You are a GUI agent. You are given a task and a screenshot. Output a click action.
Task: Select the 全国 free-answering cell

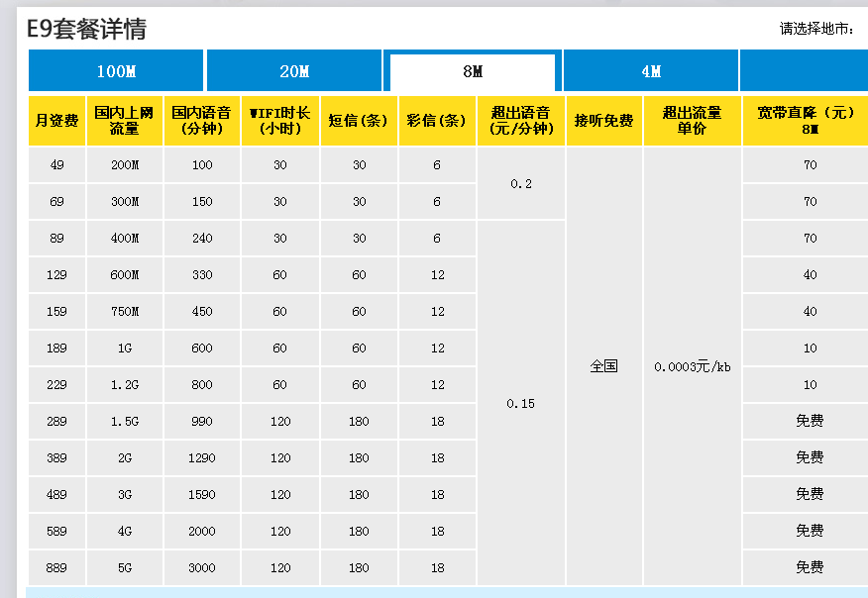[603, 366]
